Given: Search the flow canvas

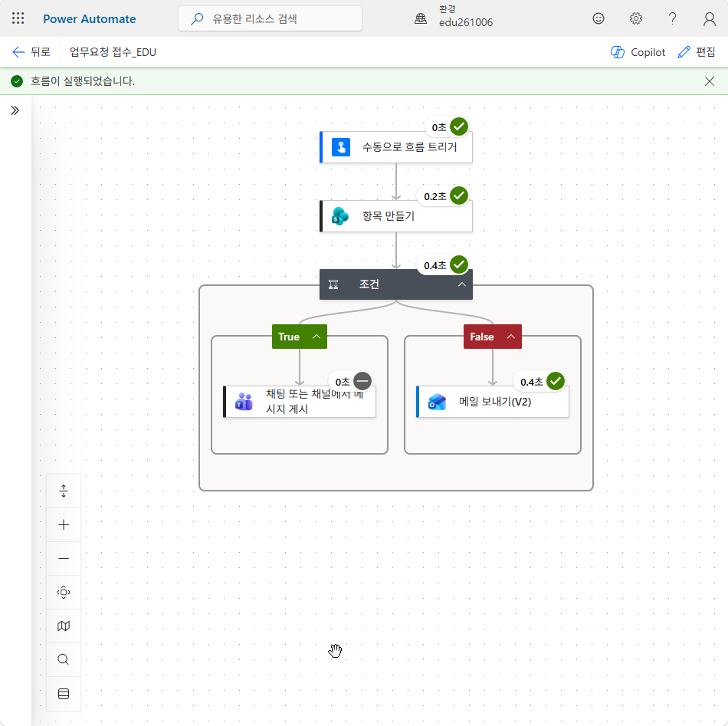Looking at the screenshot, I should [64, 659].
